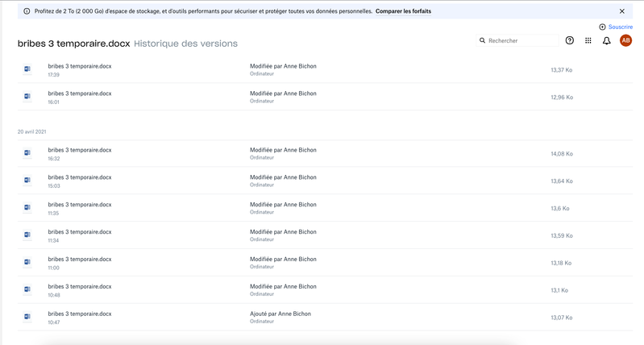The width and height of the screenshot is (644, 345).
Task: Open the help question mark icon
Action: tap(570, 40)
